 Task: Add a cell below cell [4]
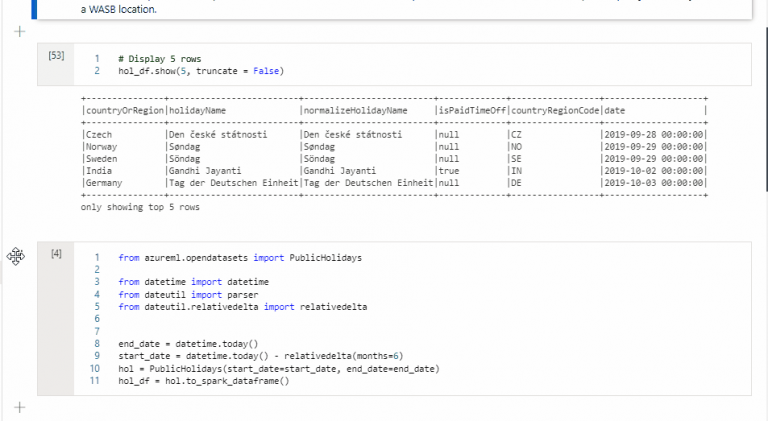[20, 407]
